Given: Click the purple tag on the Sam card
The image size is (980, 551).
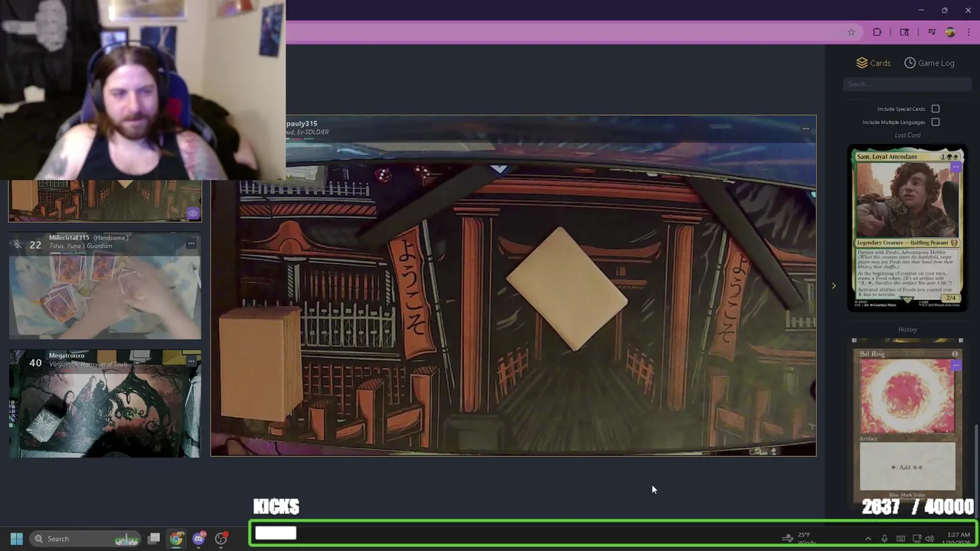Looking at the screenshot, I should pyautogui.click(x=955, y=167).
